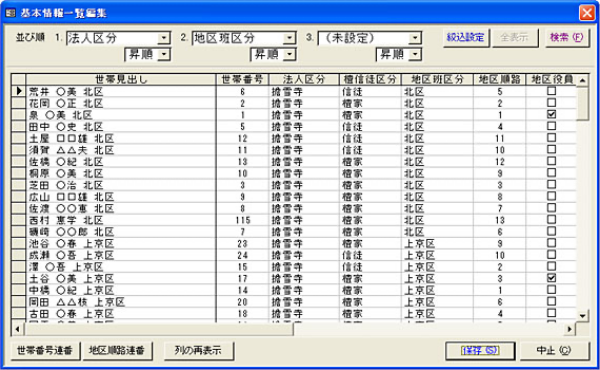Click the horizontal scrollbar right arrow
The width and height of the screenshot is (600, 370).
click(570, 329)
